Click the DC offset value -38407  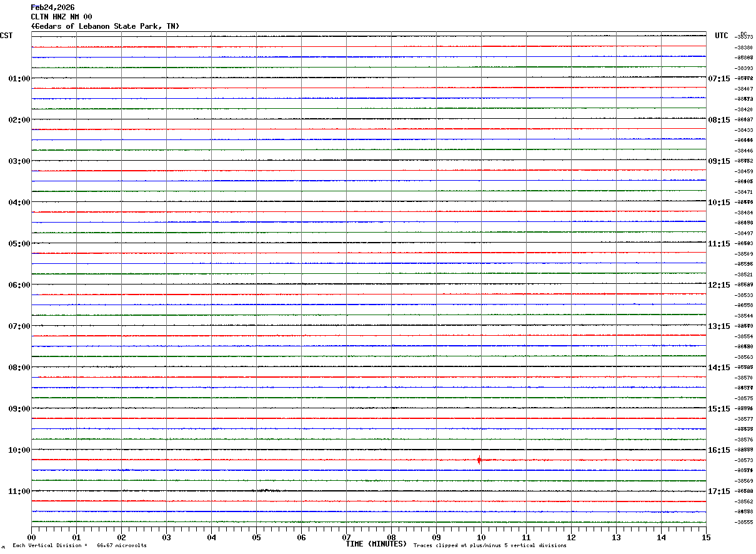tap(744, 89)
